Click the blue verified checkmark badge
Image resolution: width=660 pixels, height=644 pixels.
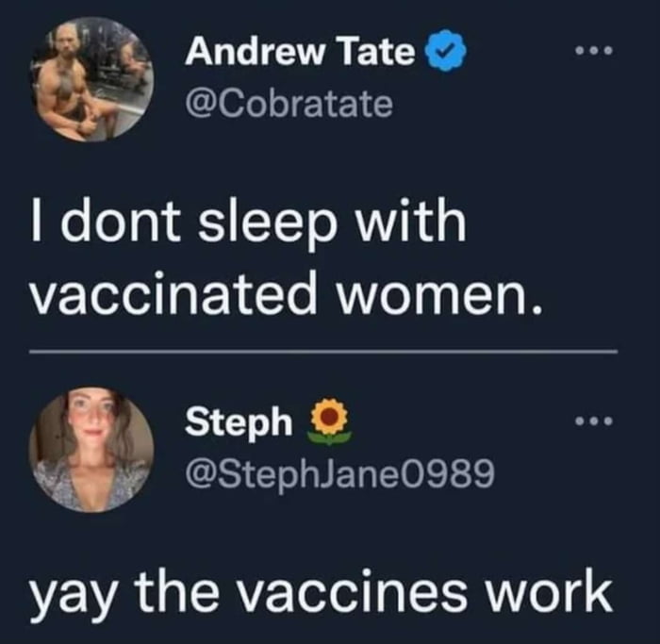[x=447, y=51]
